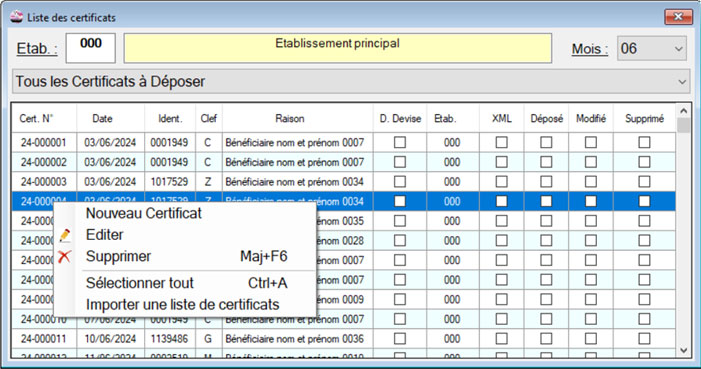Tick Supprimé checkbox for certificate 24-000001

tap(644, 142)
